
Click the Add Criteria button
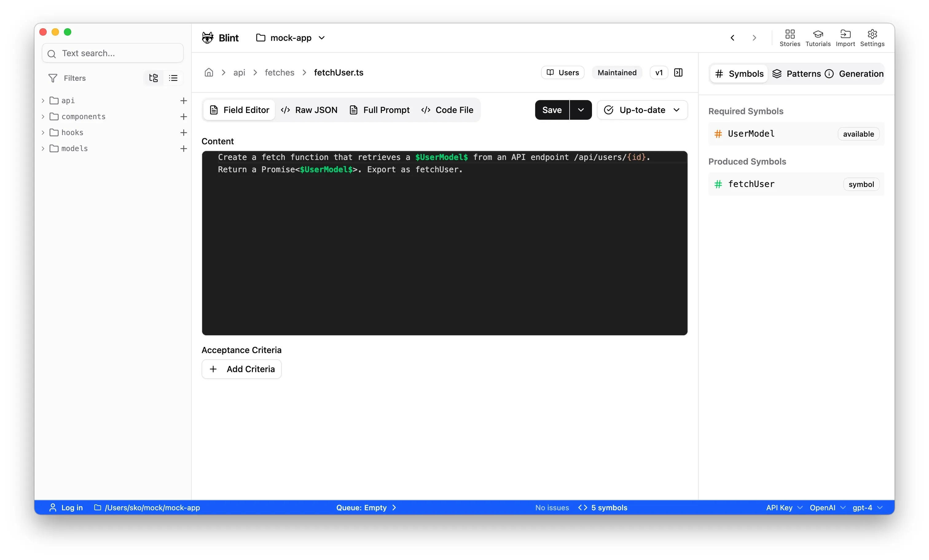[x=242, y=369]
